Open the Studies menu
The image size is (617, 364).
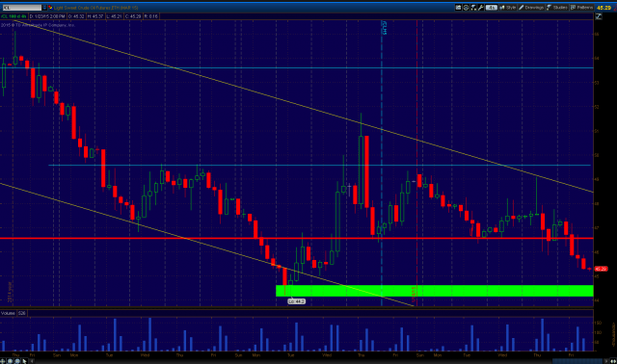click(x=557, y=8)
